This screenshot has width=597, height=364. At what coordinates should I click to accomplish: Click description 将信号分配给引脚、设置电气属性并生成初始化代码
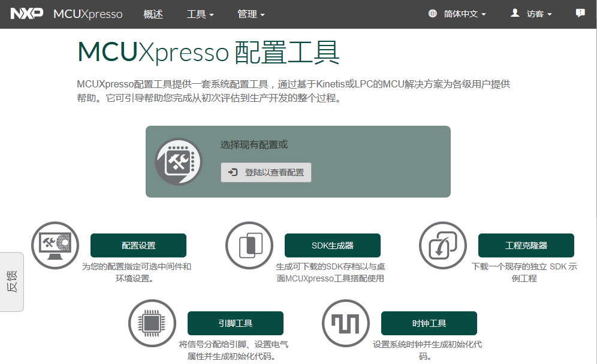click(233, 350)
